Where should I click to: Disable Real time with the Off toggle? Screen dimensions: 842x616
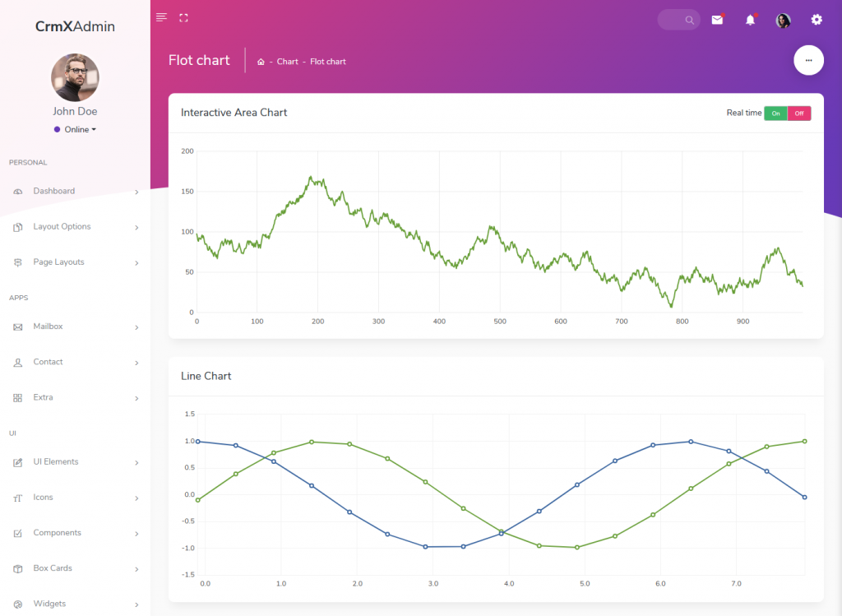click(x=798, y=113)
